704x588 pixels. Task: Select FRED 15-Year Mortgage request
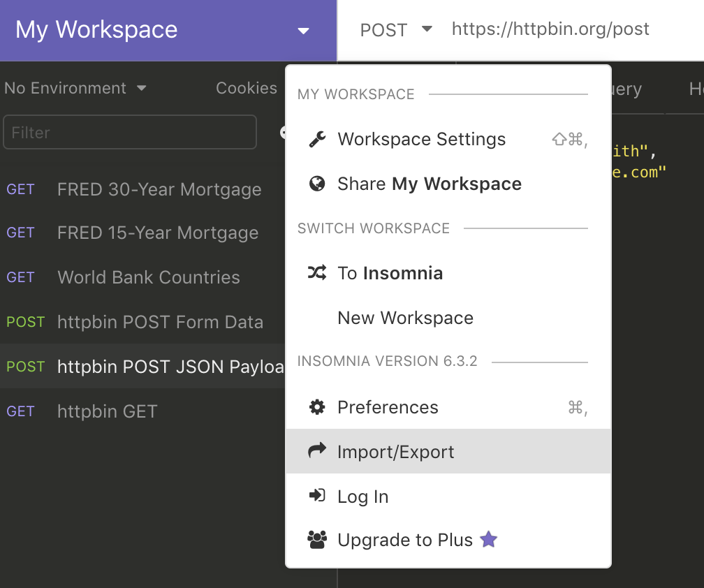click(x=142, y=233)
